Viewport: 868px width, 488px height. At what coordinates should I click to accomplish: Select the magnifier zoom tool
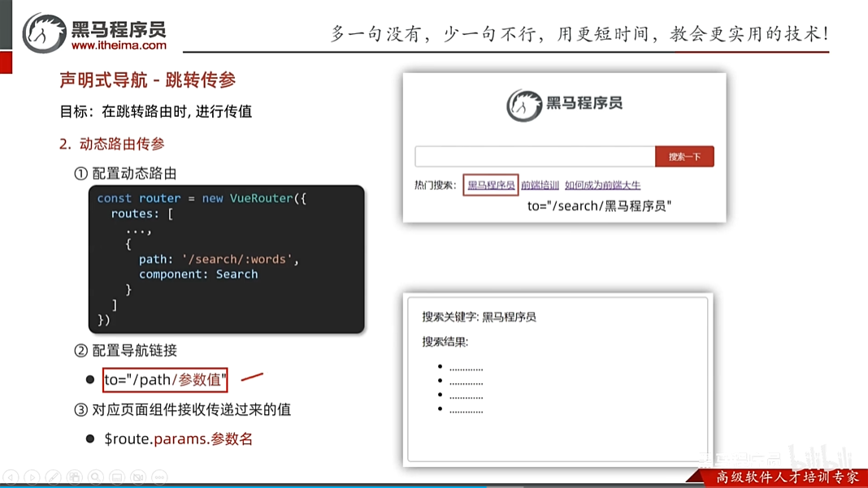(x=95, y=477)
